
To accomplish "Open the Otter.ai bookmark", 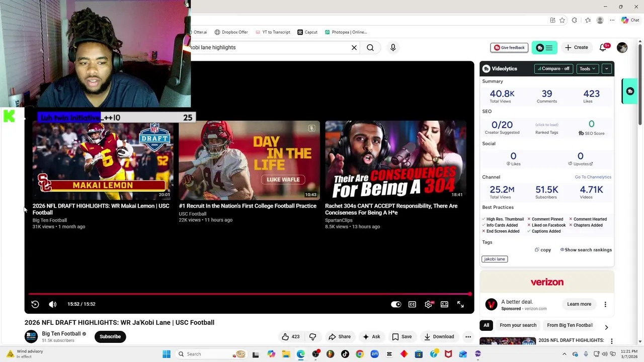I will coord(199,32).
